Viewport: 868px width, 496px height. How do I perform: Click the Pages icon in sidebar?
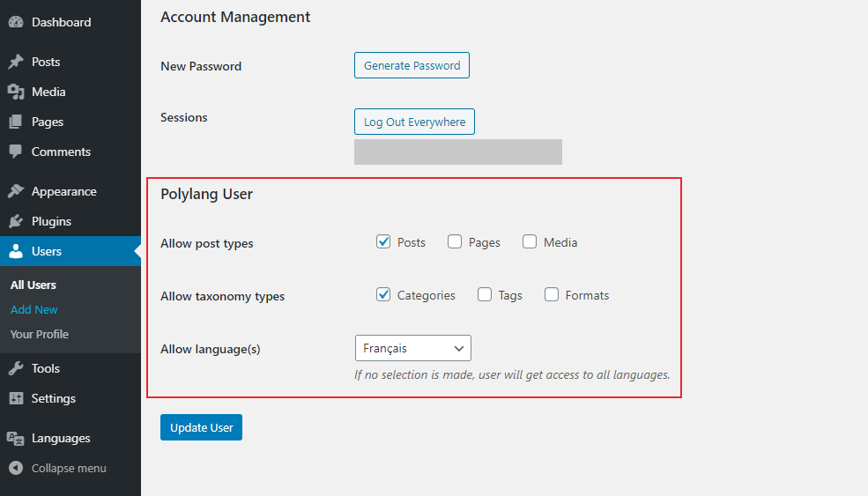coord(16,122)
